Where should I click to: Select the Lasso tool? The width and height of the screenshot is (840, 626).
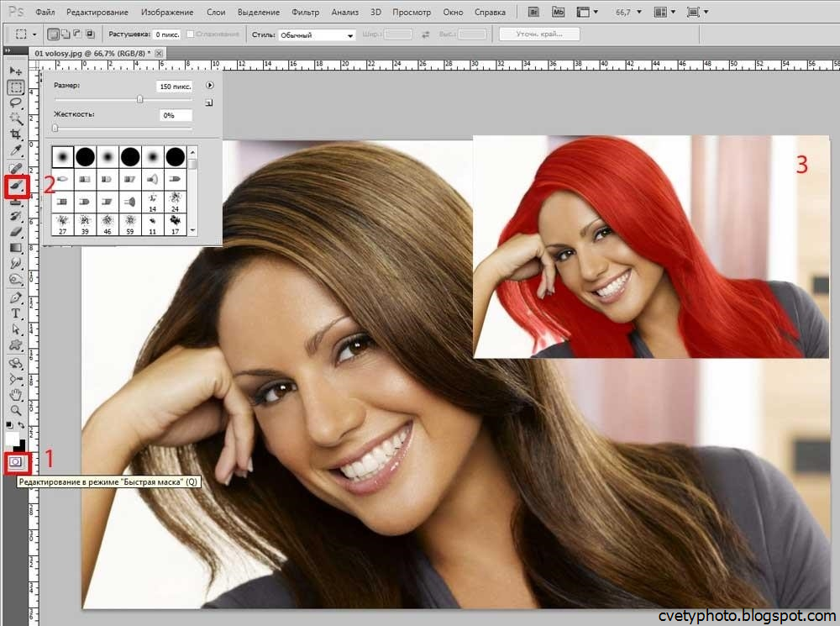click(x=15, y=103)
